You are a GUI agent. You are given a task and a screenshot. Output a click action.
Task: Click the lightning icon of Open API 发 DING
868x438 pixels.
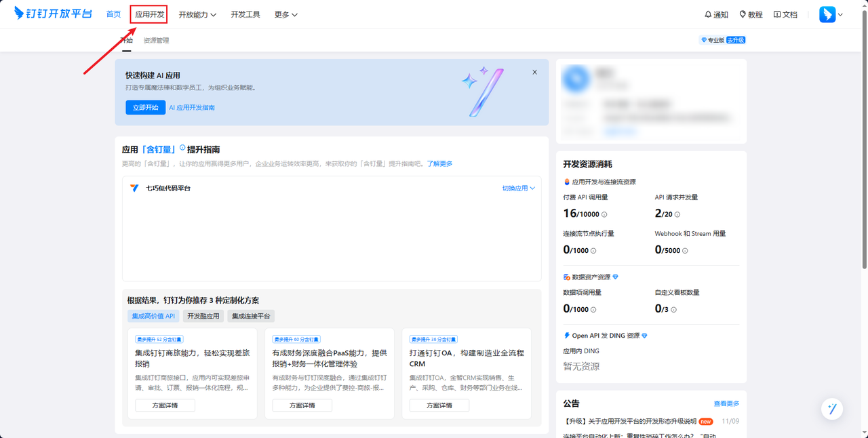(567, 336)
